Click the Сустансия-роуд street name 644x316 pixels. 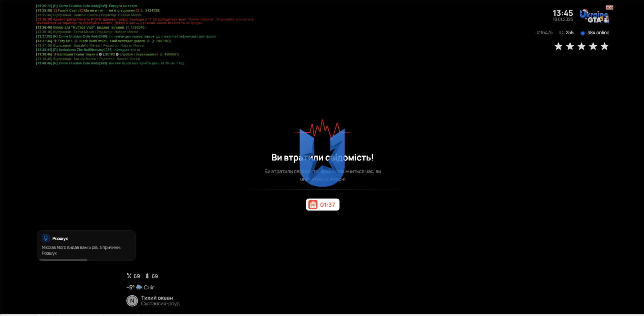click(160, 304)
